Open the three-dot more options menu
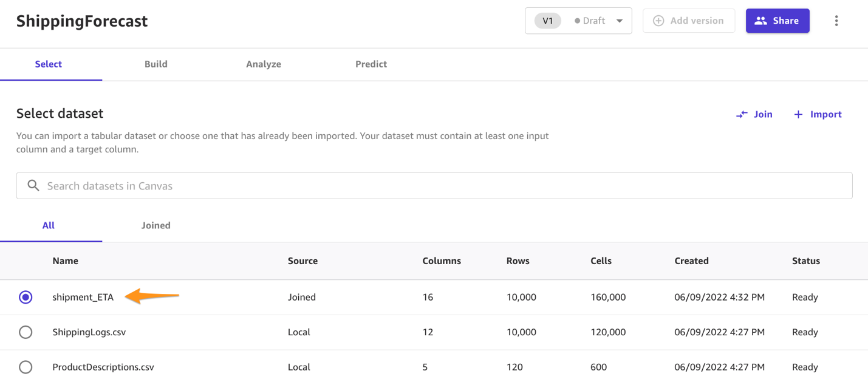The height and width of the screenshot is (382, 868). [x=836, y=21]
